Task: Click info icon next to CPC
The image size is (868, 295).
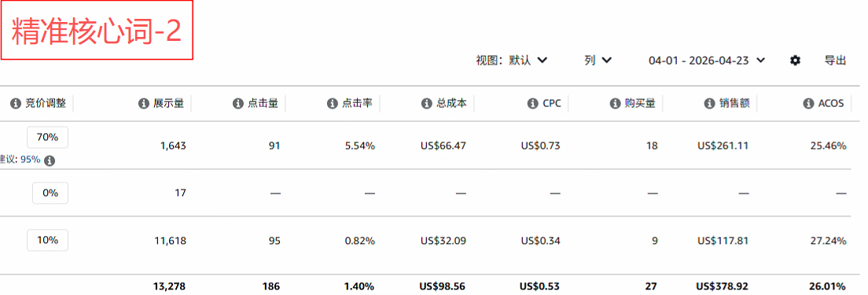Action: (x=532, y=104)
